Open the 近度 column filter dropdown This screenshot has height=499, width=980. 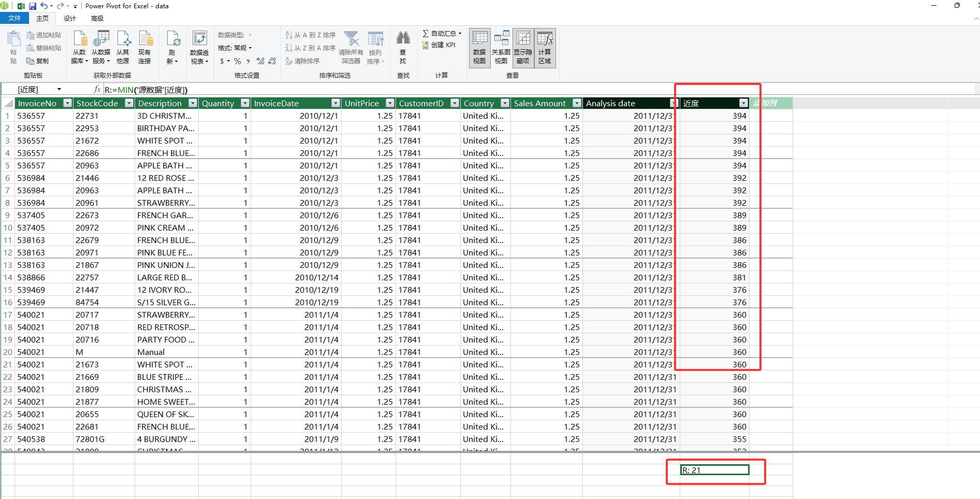coord(743,103)
